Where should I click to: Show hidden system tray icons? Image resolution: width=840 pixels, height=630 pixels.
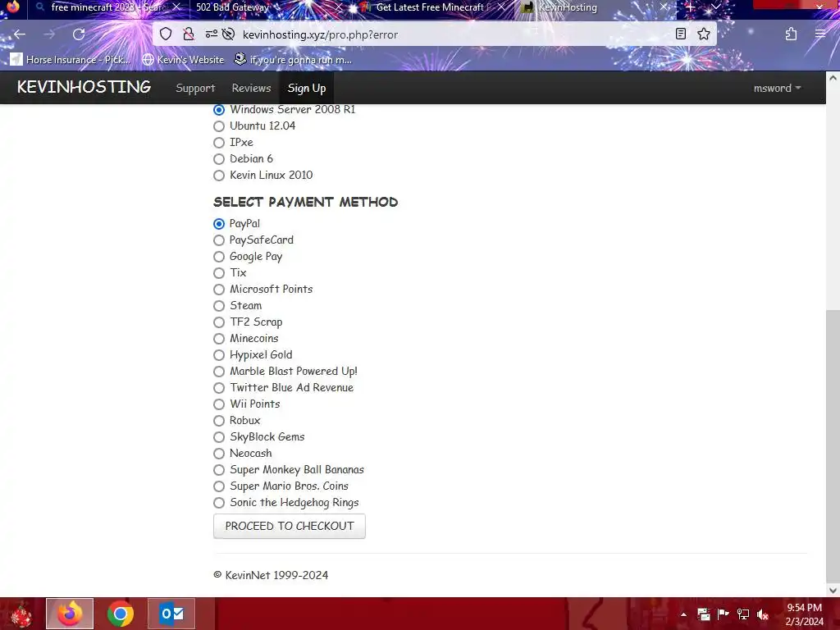(x=683, y=614)
